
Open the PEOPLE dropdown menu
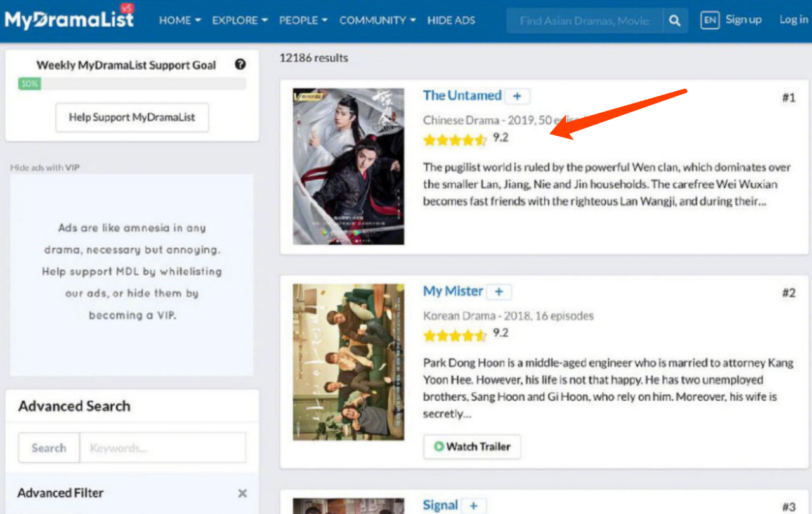pos(303,20)
